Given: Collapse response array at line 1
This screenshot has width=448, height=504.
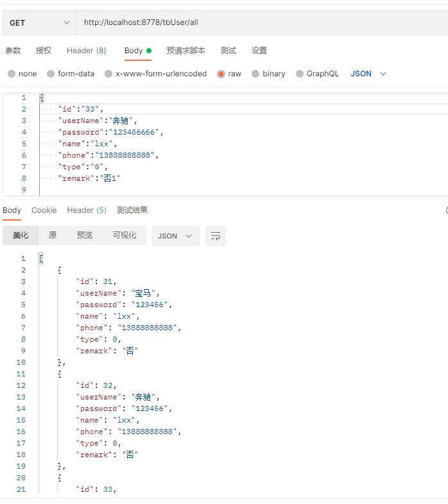Looking at the screenshot, I should tap(41, 258).
